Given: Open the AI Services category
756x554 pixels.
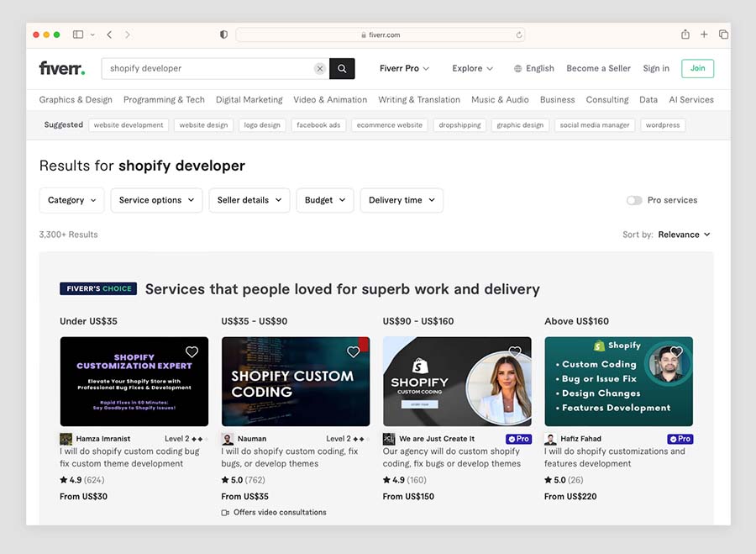Looking at the screenshot, I should (691, 100).
